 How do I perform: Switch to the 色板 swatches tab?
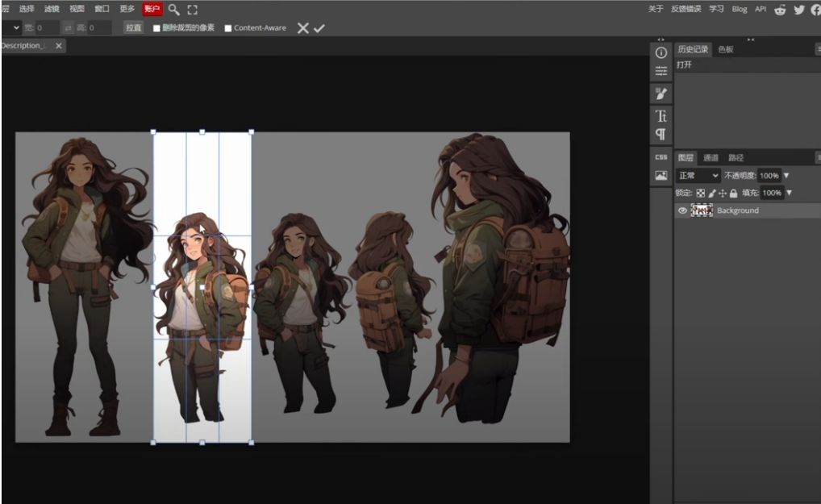(x=726, y=49)
